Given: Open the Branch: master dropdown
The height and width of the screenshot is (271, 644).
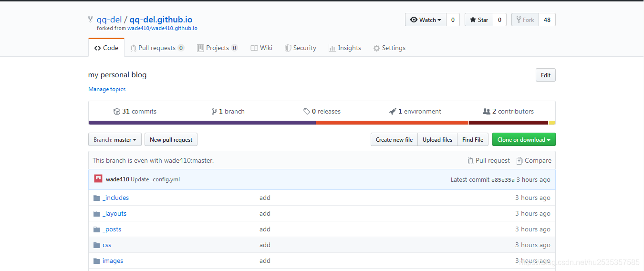Looking at the screenshot, I should (115, 140).
